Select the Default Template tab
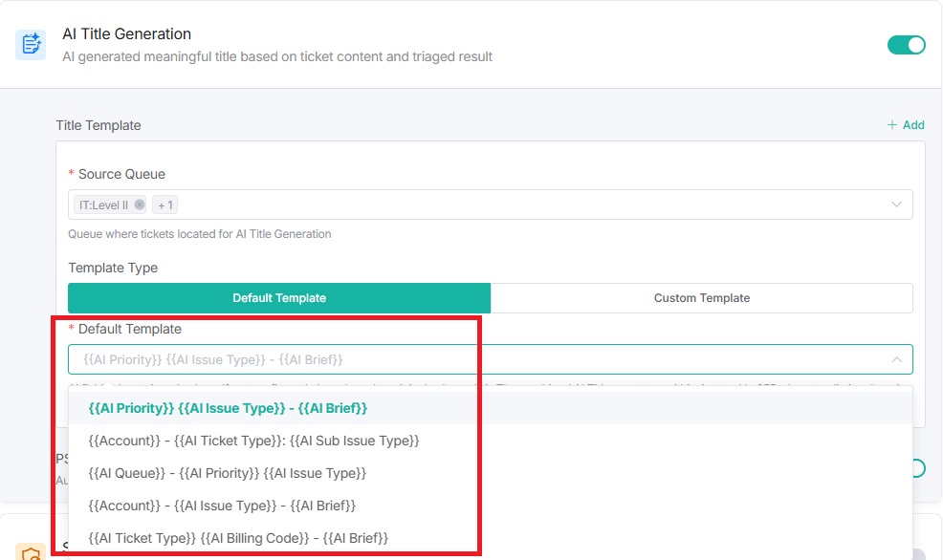This screenshot has width=943, height=560. (279, 298)
